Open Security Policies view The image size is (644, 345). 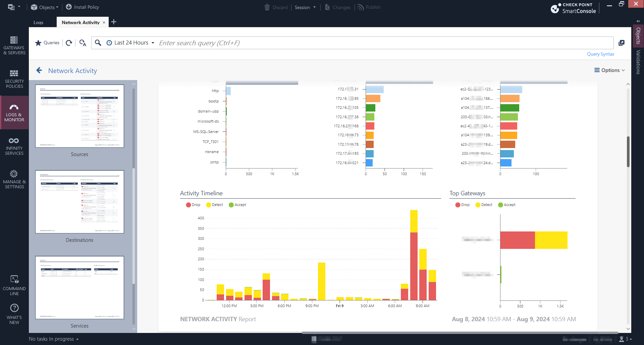click(14, 79)
